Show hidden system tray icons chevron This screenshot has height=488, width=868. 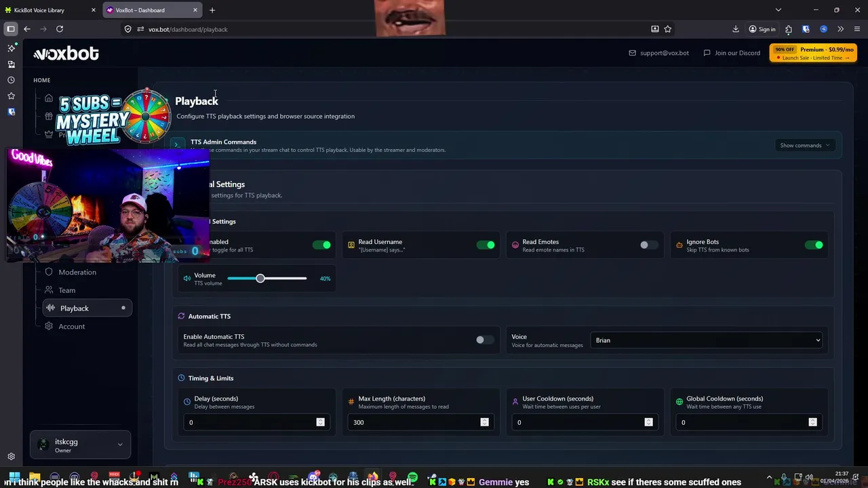(x=769, y=477)
